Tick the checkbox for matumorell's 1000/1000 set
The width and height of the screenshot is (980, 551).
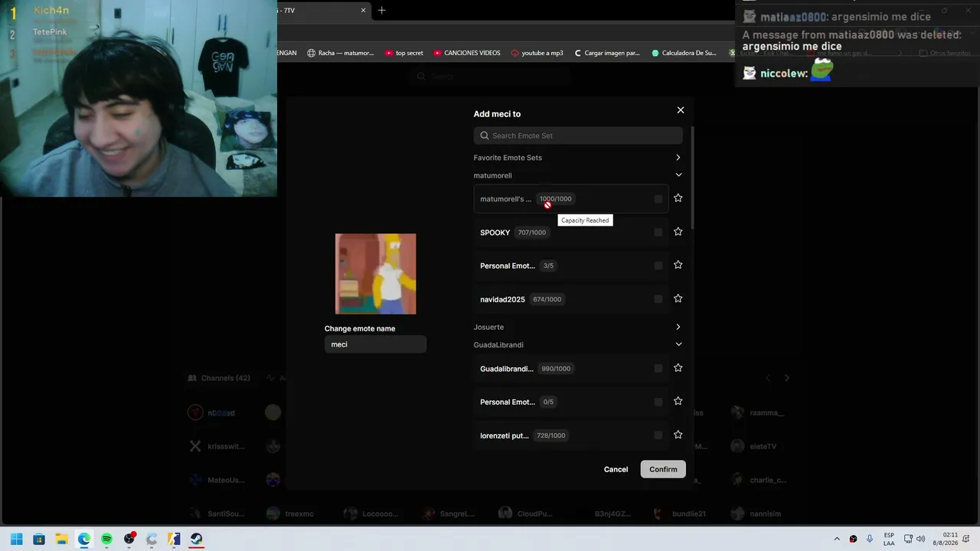pyautogui.click(x=658, y=199)
